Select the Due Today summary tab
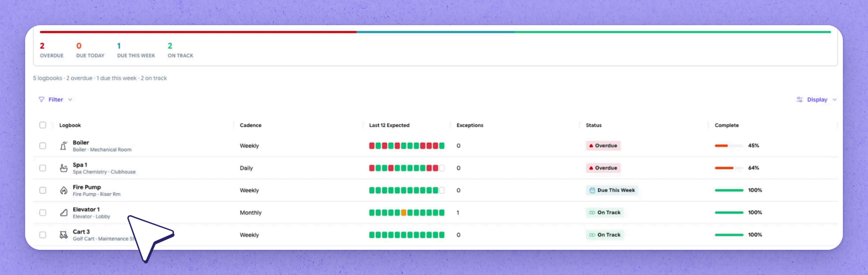 point(90,50)
